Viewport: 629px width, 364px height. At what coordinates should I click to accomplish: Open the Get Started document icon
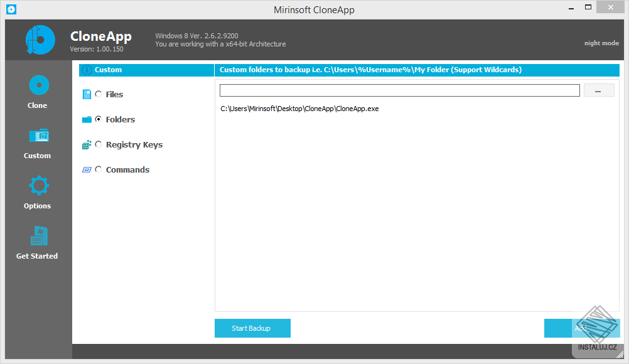coord(39,236)
